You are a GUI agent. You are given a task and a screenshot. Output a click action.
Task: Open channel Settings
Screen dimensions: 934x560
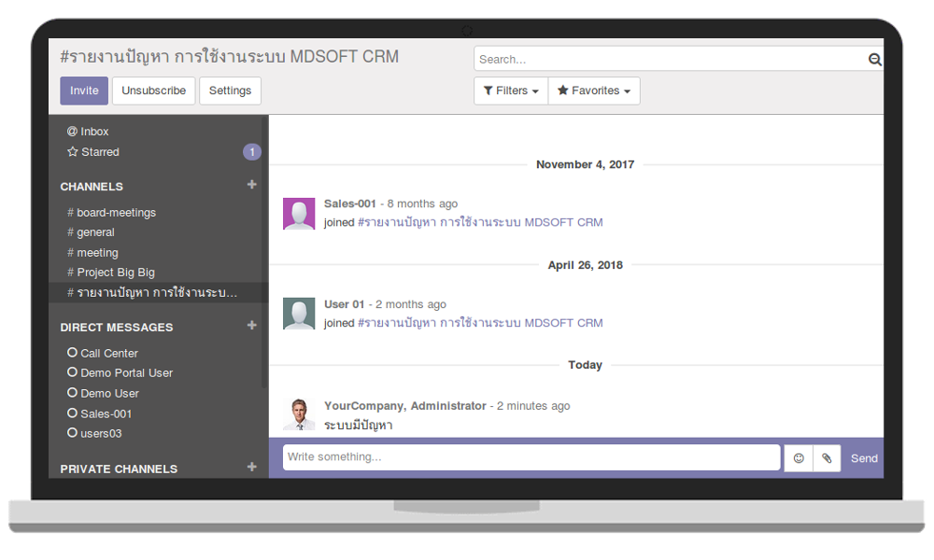point(230,91)
